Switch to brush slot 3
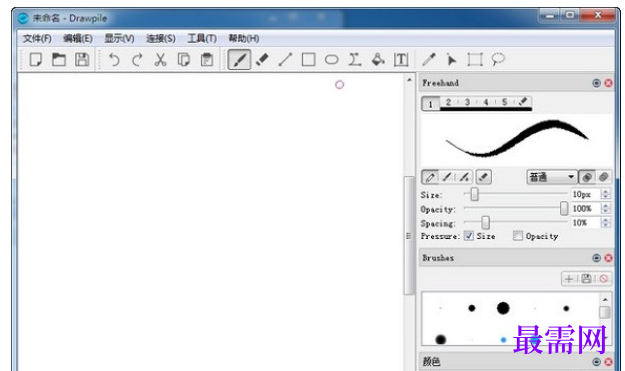Screen dimensions: 625x371 point(467,102)
